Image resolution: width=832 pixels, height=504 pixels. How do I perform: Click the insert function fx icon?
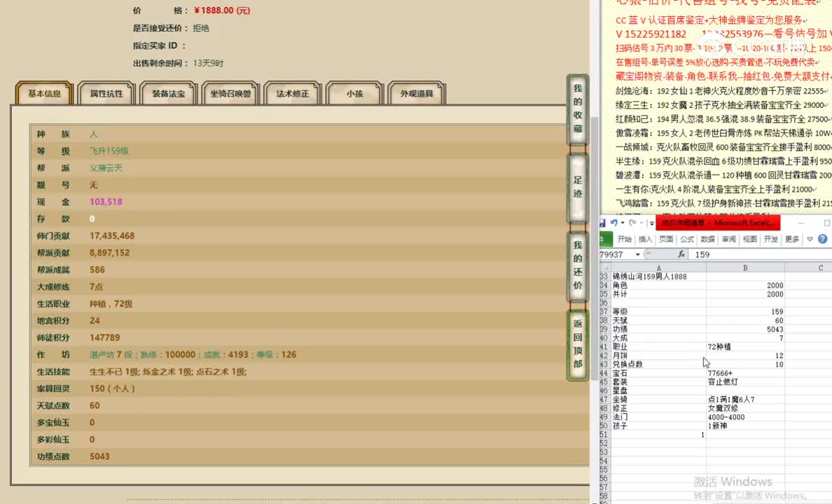681,255
